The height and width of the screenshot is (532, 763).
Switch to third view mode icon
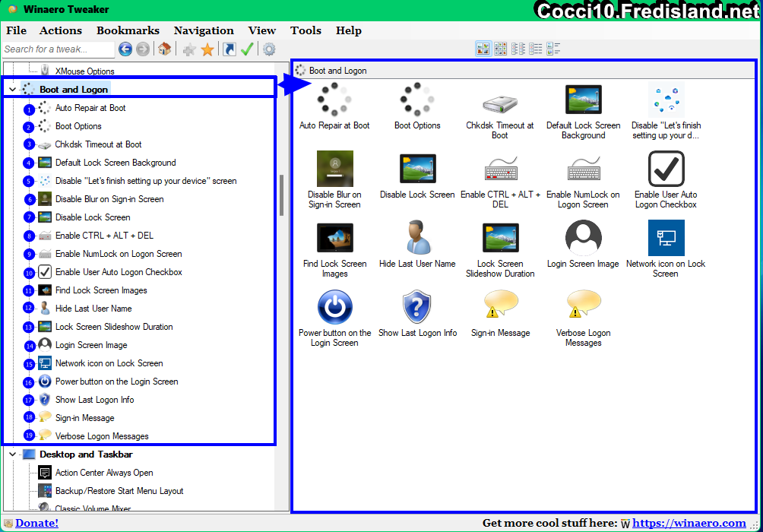click(518, 49)
